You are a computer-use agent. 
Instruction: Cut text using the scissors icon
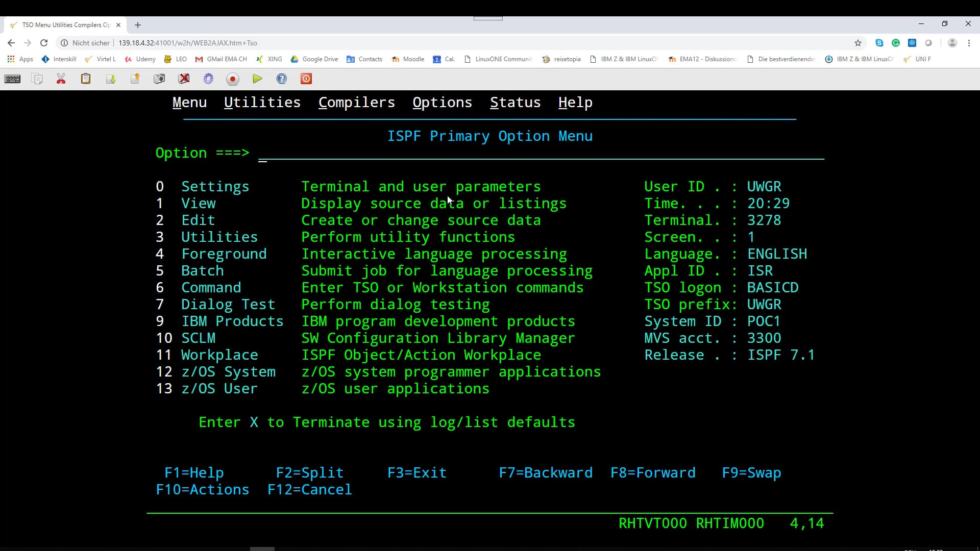point(61,79)
